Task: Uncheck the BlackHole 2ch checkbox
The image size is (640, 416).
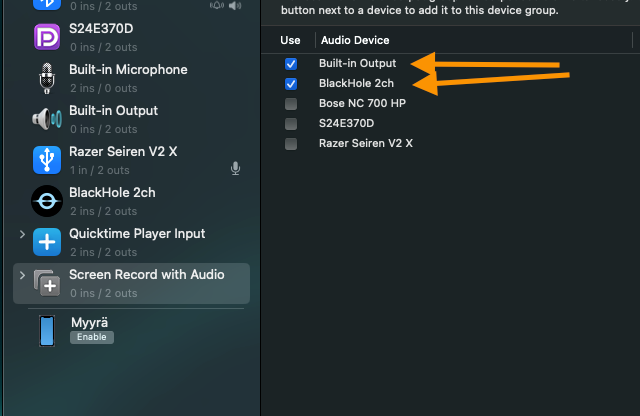Action: click(291, 84)
